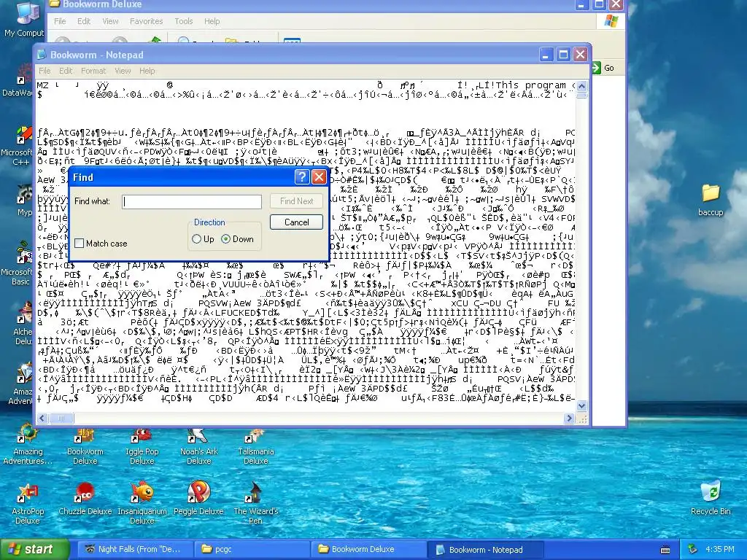Click Notepad vertical scrollbar up arrow
Screen dimensions: 747x560
pos(581,86)
